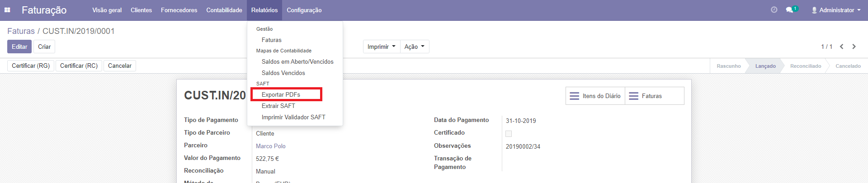Toggle the Certificado checkbox

pyautogui.click(x=509, y=134)
